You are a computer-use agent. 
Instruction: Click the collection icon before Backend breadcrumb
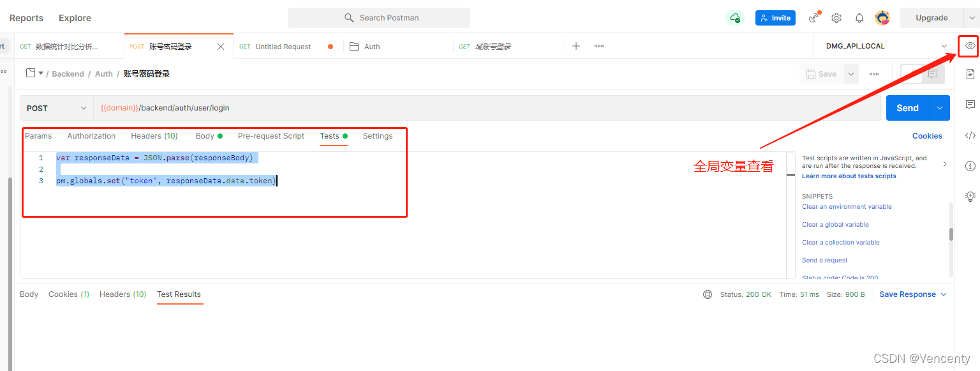click(30, 73)
